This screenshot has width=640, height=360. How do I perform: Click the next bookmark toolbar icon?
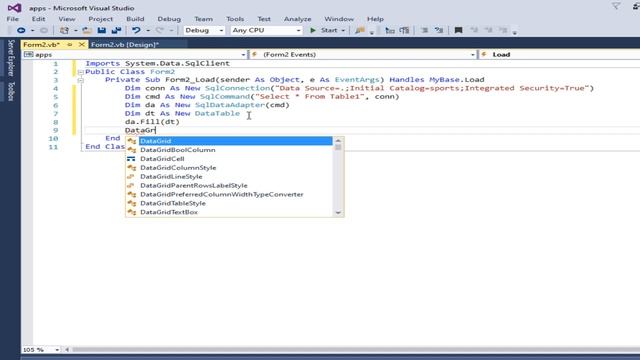[x=488, y=30]
